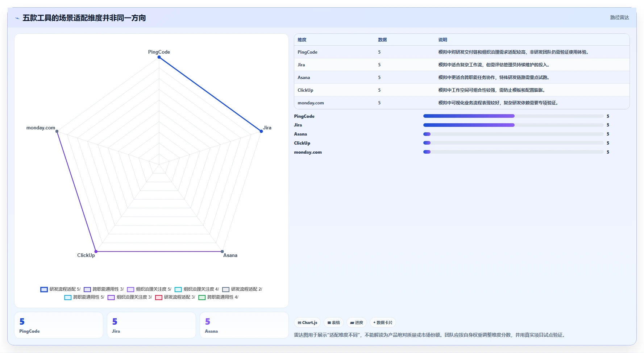Open the Jira score card

coord(151,325)
